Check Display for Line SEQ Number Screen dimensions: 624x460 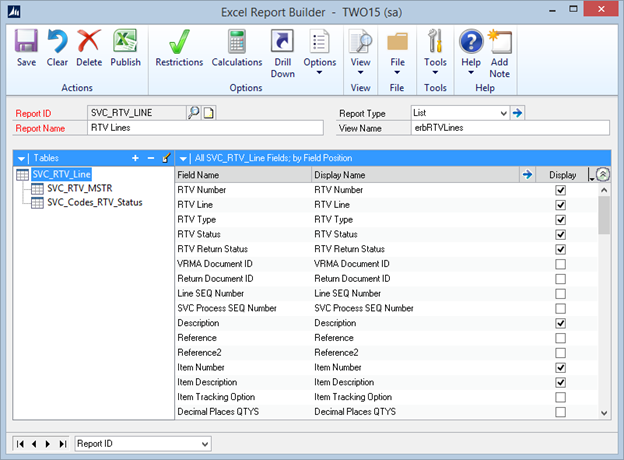click(560, 294)
